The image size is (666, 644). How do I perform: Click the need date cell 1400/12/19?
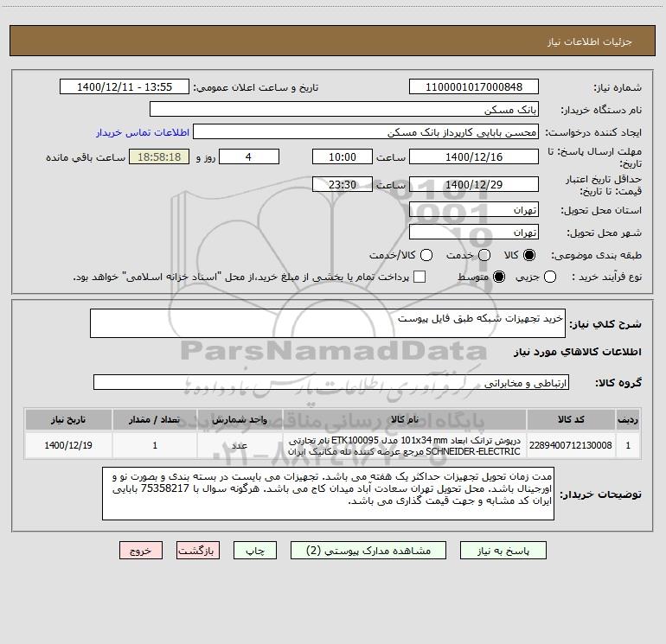(68, 445)
